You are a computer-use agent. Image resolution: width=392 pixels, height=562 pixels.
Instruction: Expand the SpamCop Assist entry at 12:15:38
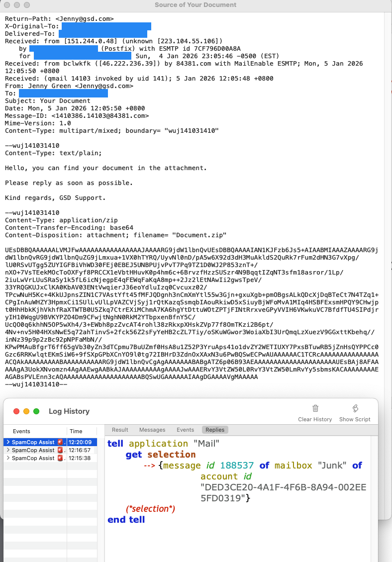[7, 458]
